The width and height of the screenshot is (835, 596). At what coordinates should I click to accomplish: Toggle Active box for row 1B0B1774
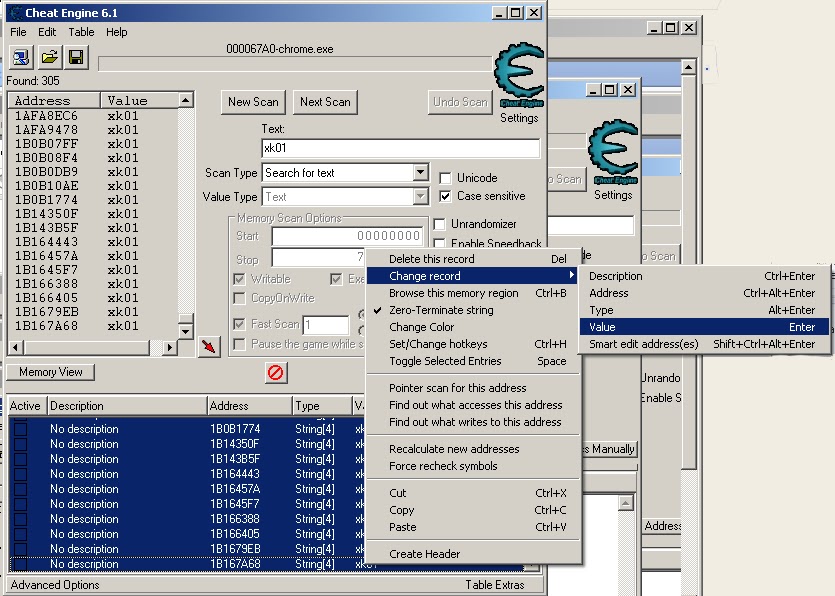pyautogui.click(x=20, y=429)
